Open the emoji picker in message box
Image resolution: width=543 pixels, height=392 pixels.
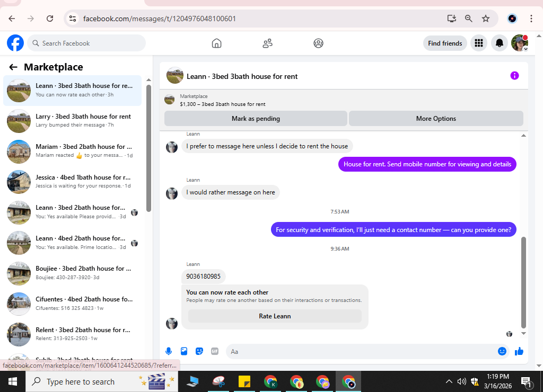pyautogui.click(x=502, y=352)
